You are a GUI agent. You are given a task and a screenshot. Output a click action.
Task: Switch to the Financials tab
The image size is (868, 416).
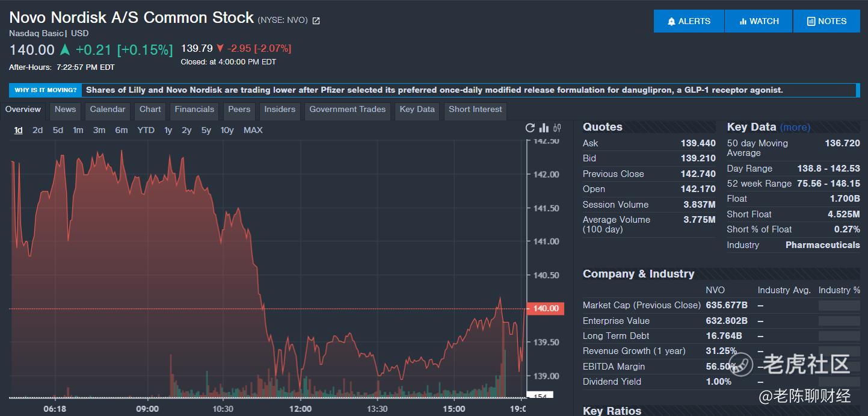(194, 110)
